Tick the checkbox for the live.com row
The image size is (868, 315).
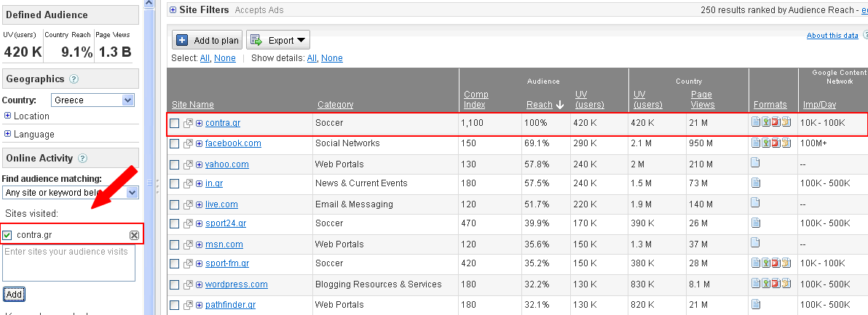174,204
